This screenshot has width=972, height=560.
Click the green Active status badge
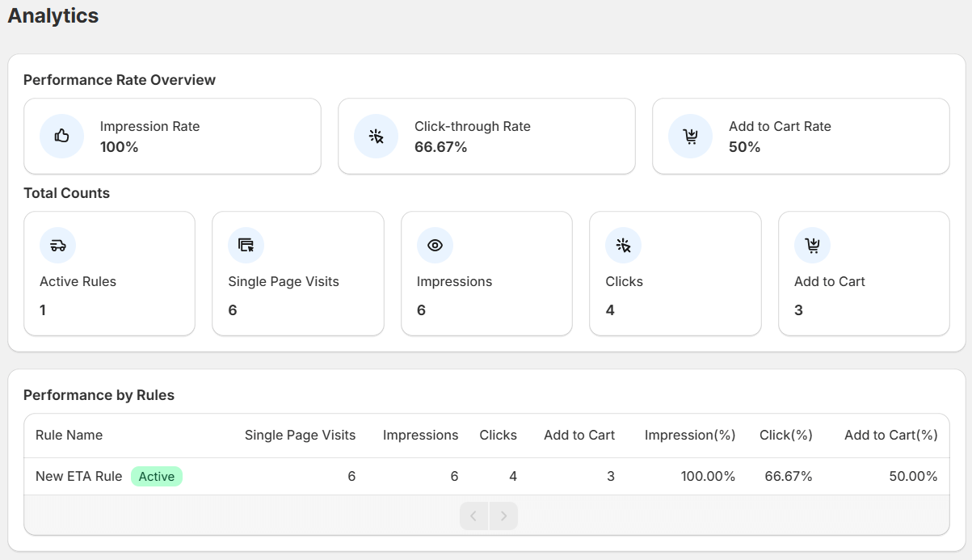tap(157, 476)
